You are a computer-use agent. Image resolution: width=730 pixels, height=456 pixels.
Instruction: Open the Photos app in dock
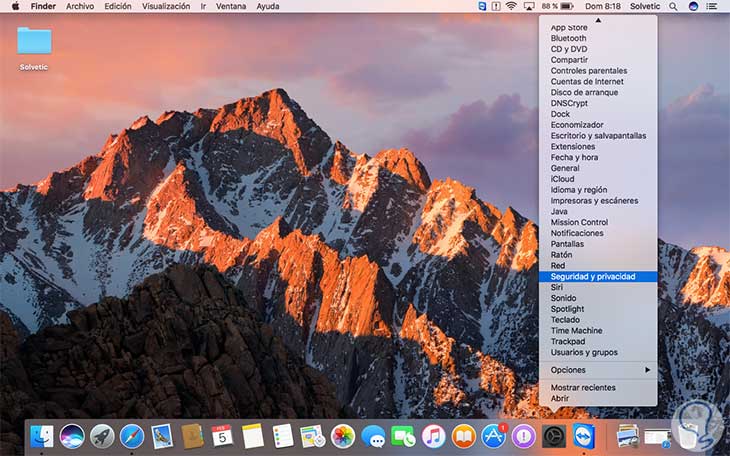(343, 436)
